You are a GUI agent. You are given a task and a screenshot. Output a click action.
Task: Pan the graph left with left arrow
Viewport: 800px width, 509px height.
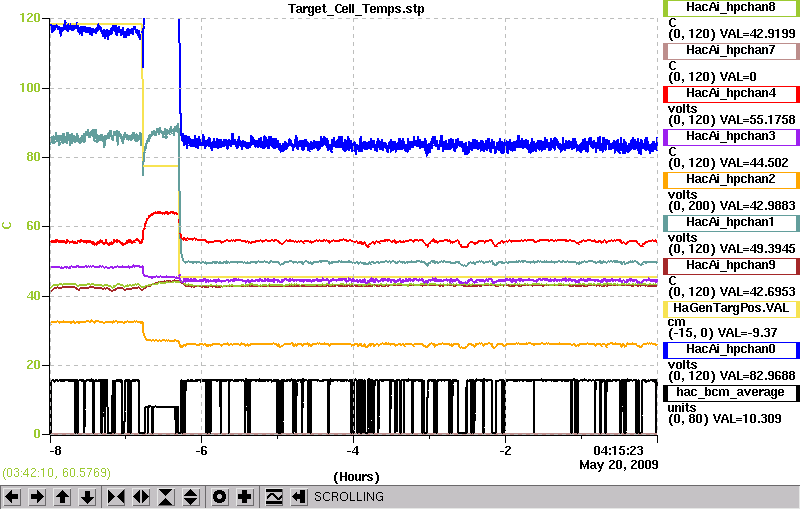point(12,496)
